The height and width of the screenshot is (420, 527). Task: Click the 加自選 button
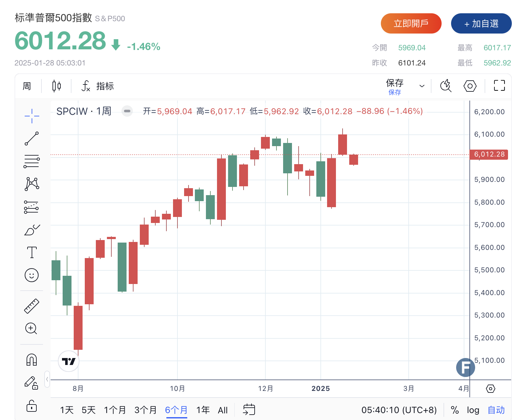pos(481,23)
